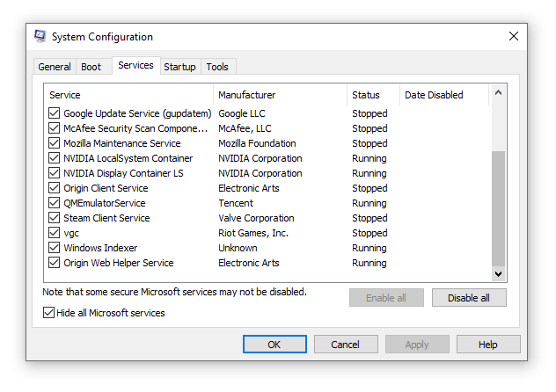Select the QMEmulatorService service name
This screenshot has width=556, height=392.
click(x=105, y=203)
